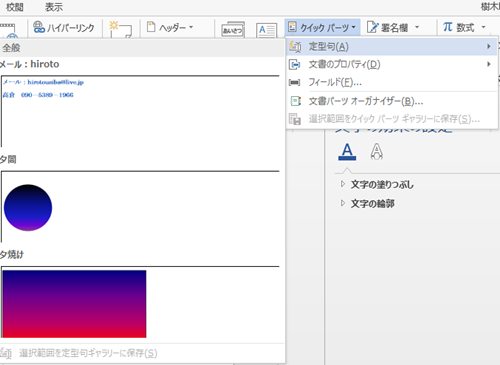
Task: Click the 数式 pi equation icon
Action: tap(448, 27)
